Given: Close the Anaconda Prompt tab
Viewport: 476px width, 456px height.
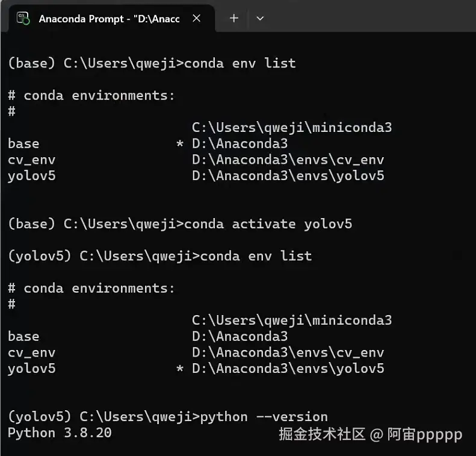Looking at the screenshot, I should tap(196, 18).
